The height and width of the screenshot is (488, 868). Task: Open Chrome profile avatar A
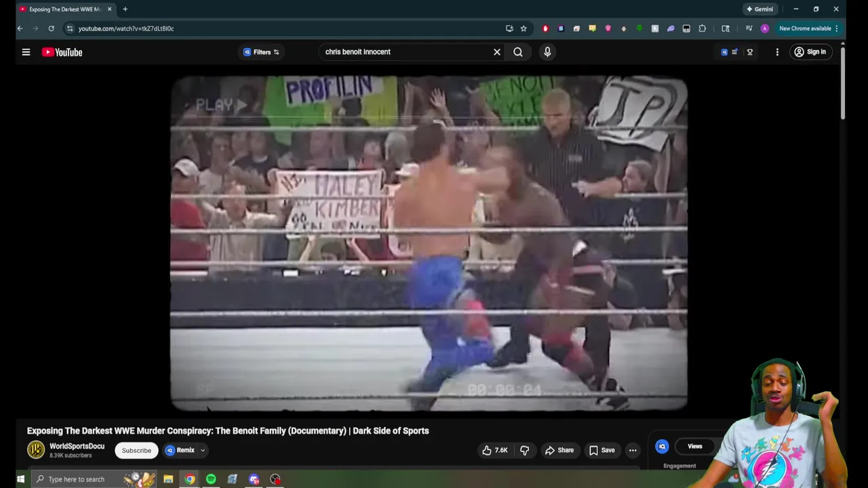pos(765,28)
